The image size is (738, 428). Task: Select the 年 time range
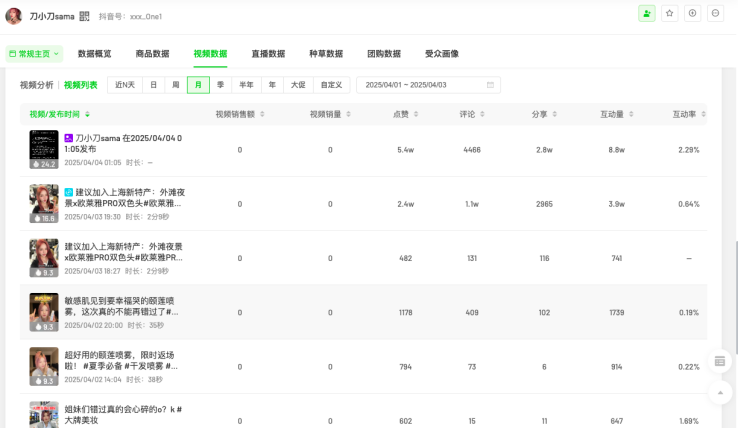tap(272, 85)
